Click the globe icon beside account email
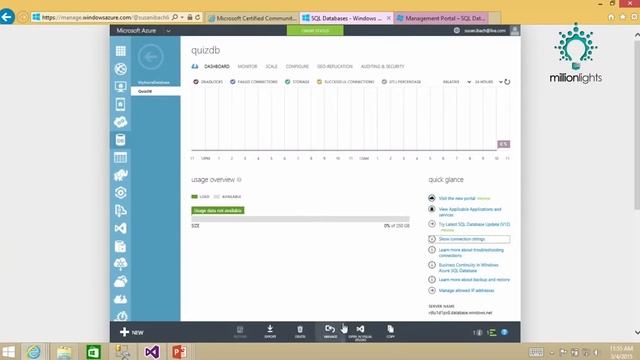The height and width of the screenshot is (360, 640). click(x=457, y=31)
